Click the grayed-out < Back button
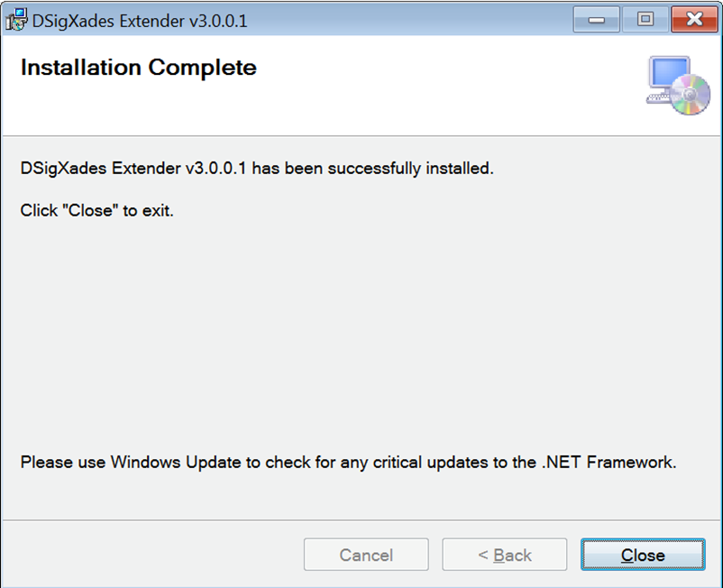This screenshot has height=588, width=723. pos(505,555)
